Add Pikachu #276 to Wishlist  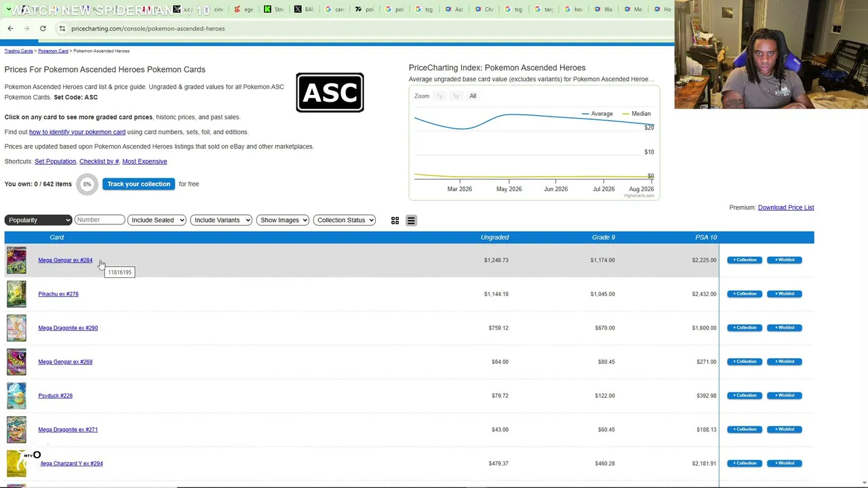[x=785, y=293]
